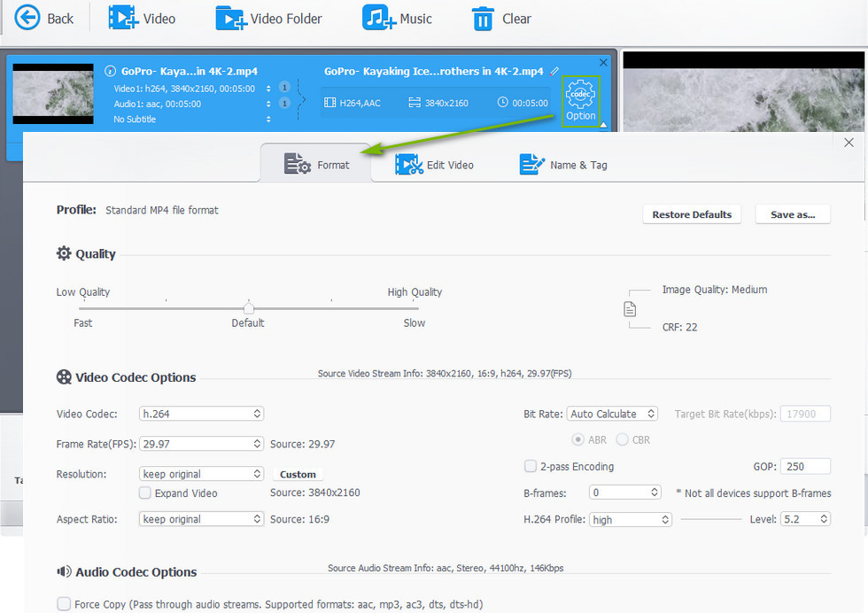Viewport: 868px width, 613px height.
Task: Enable the Expand Video checkbox
Action: (x=144, y=493)
